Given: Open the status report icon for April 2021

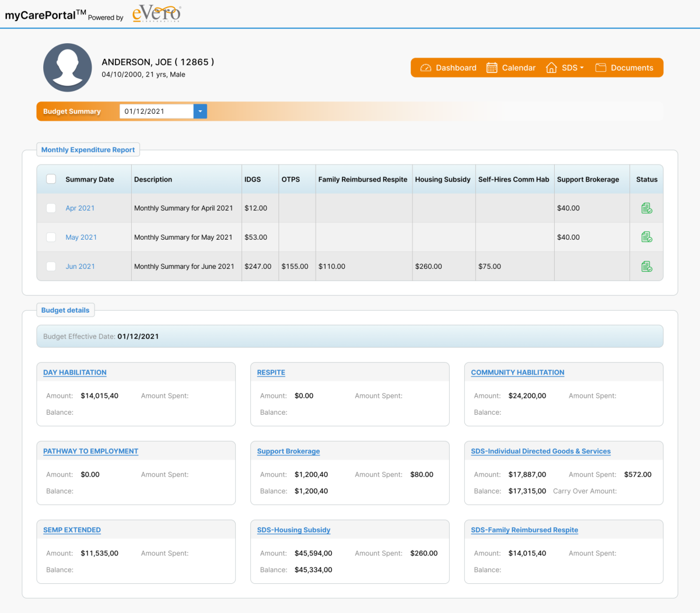Looking at the screenshot, I should pyautogui.click(x=646, y=208).
